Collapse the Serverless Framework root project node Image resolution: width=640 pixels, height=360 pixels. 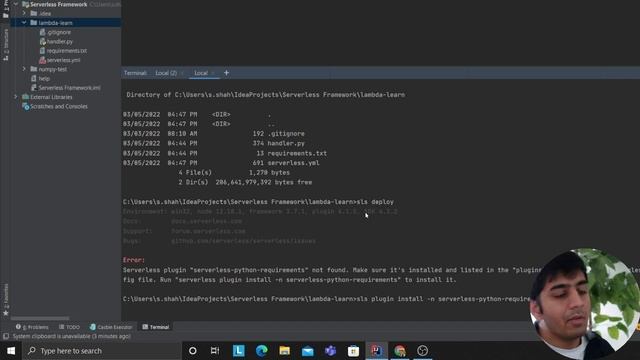[x=16, y=4]
